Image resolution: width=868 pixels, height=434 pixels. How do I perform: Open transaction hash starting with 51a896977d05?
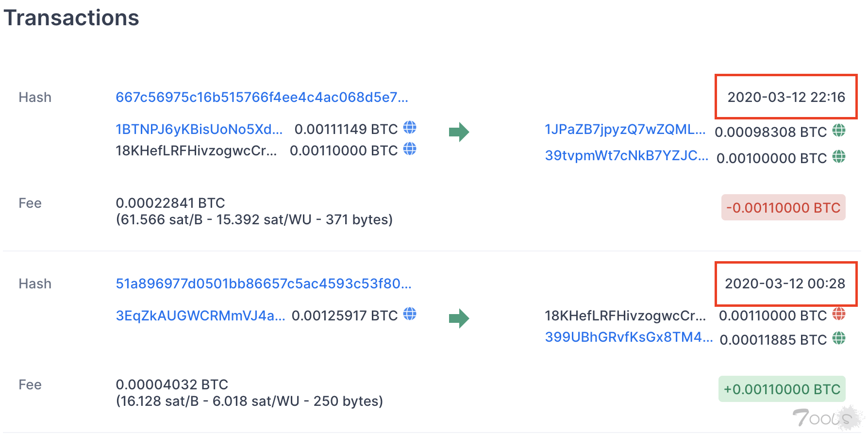[264, 284]
